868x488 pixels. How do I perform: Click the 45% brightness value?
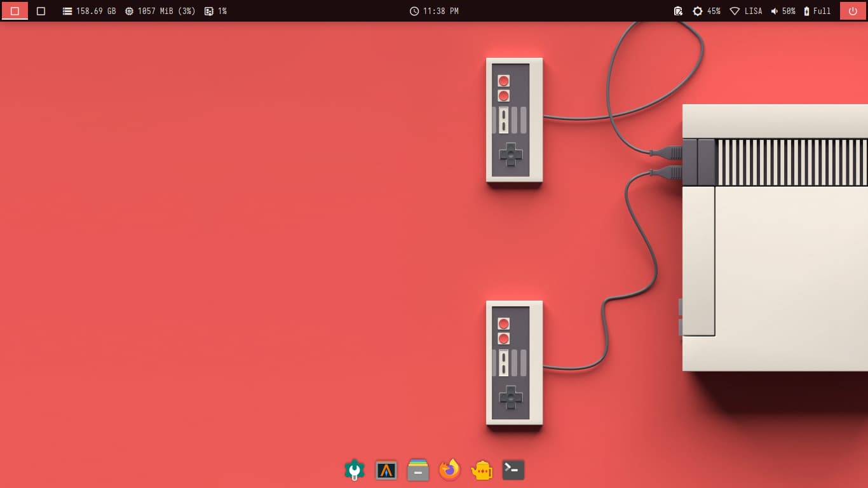click(x=714, y=11)
